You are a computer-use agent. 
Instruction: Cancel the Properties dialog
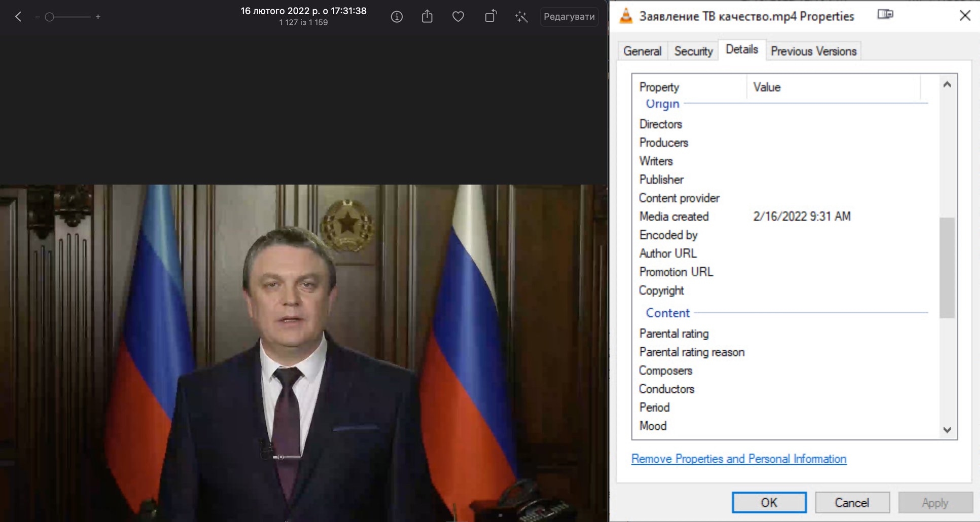[x=852, y=502]
